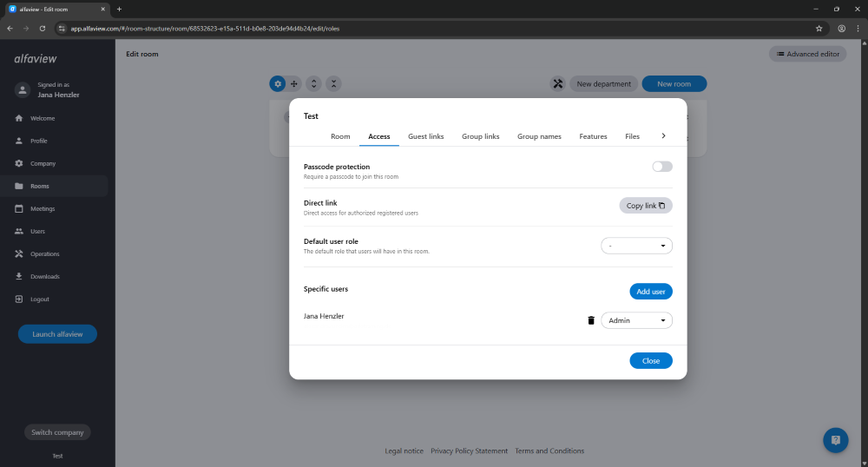Open the Meetings calendar icon in sidebar
Screen dimensions: 868x467
(x=19, y=208)
